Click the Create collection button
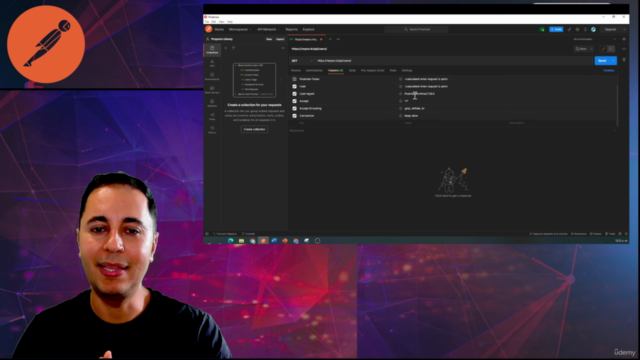The image size is (640, 360). [x=254, y=129]
